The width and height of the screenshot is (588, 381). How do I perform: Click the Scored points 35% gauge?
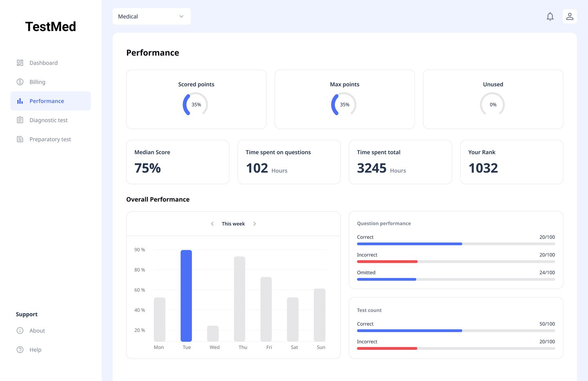(x=195, y=104)
